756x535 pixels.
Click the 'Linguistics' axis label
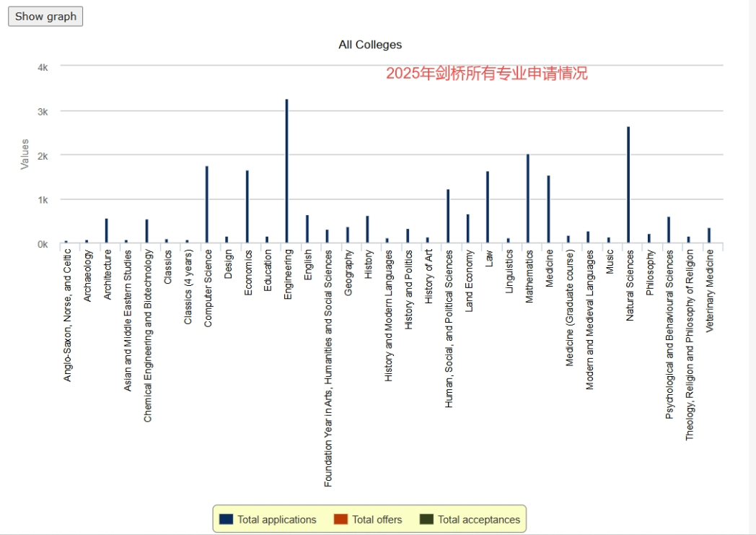tap(509, 271)
